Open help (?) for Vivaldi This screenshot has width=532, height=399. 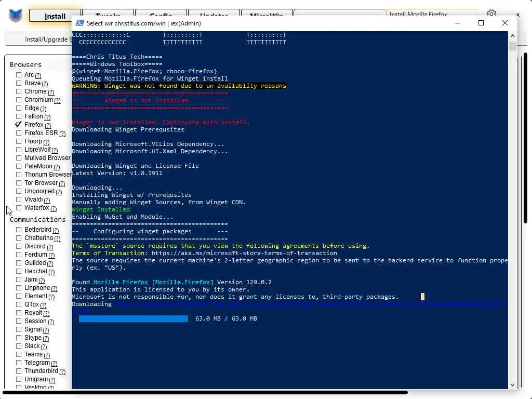pyautogui.click(x=47, y=200)
